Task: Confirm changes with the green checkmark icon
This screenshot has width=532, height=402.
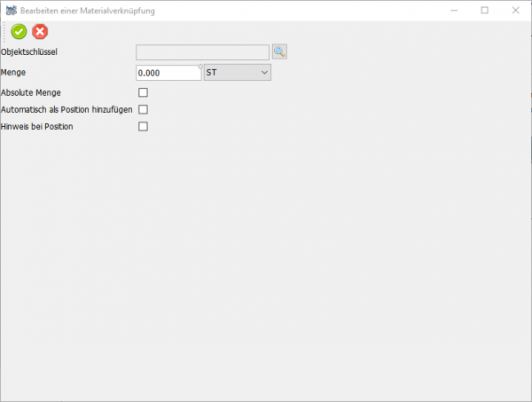Action: coord(19,32)
